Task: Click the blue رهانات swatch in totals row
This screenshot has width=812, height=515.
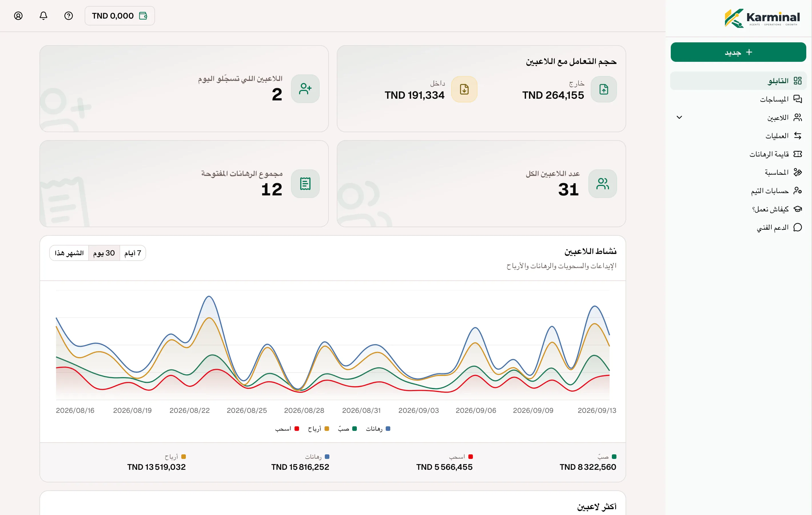Action: point(327,457)
